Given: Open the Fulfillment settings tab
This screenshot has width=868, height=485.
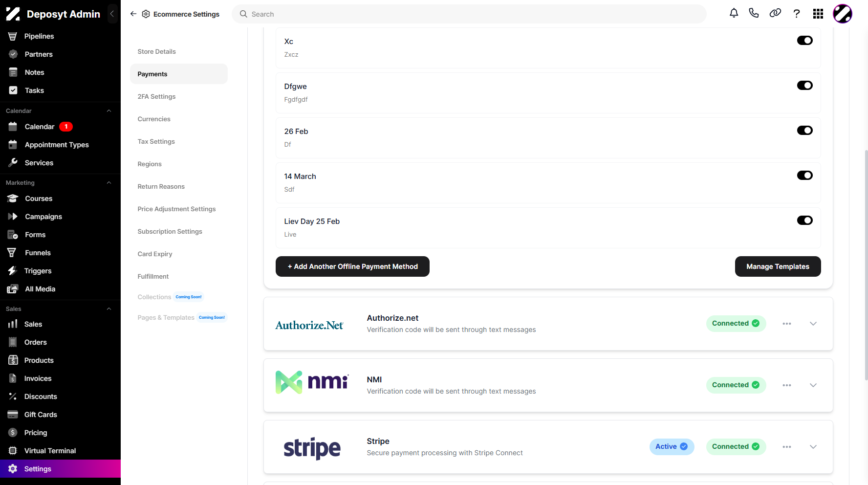Looking at the screenshot, I should pyautogui.click(x=179, y=276).
